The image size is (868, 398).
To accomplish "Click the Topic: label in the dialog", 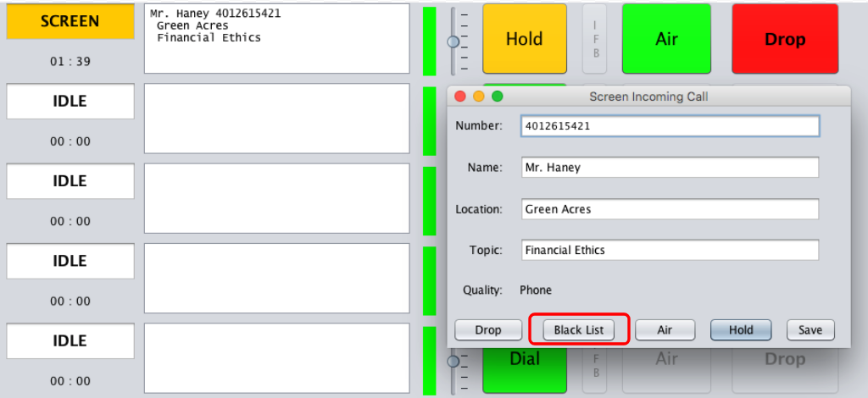I will [x=487, y=250].
